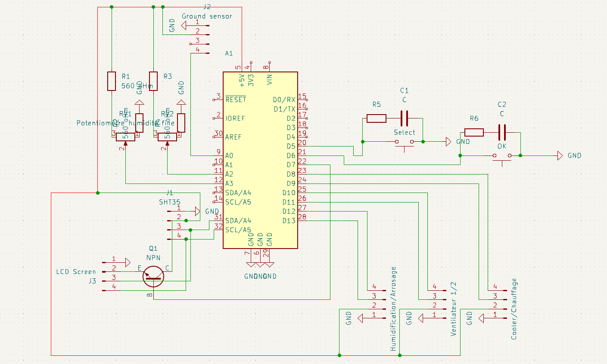The height and width of the screenshot is (364, 607).
Task: Click the D10 pin label
Action: pyautogui.click(x=289, y=193)
